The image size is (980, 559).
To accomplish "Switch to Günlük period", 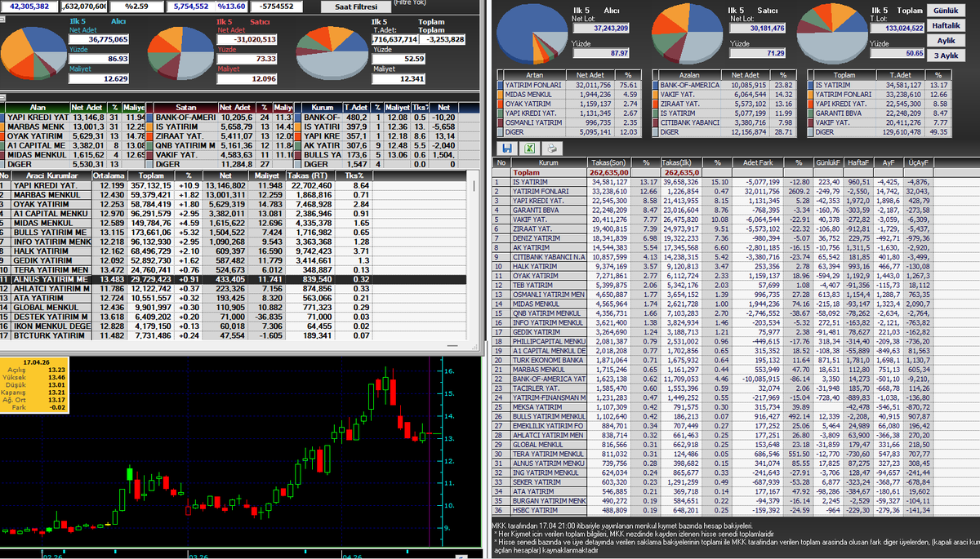I will coord(945,11).
